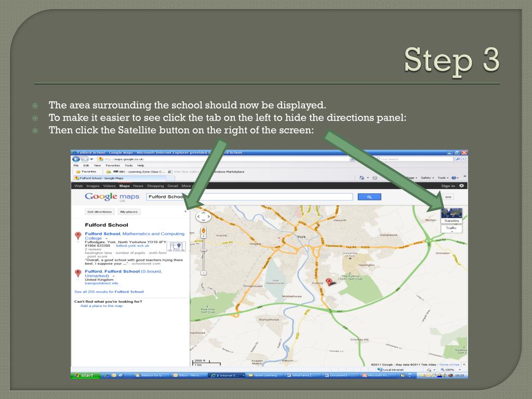Viewport: 532px width, 399px height.
Task: Open the Favorites menu
Action: pyautogui.click(x=113, y=166)
